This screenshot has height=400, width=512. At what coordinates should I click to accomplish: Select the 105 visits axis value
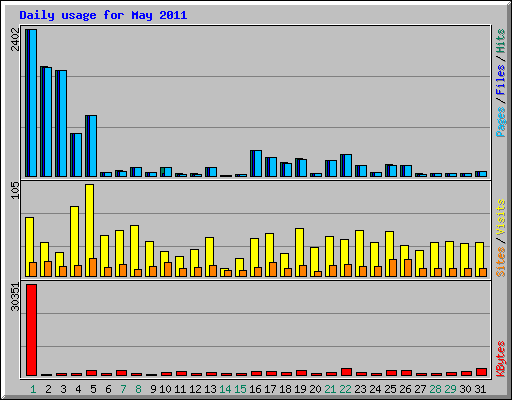pos(15,191)
